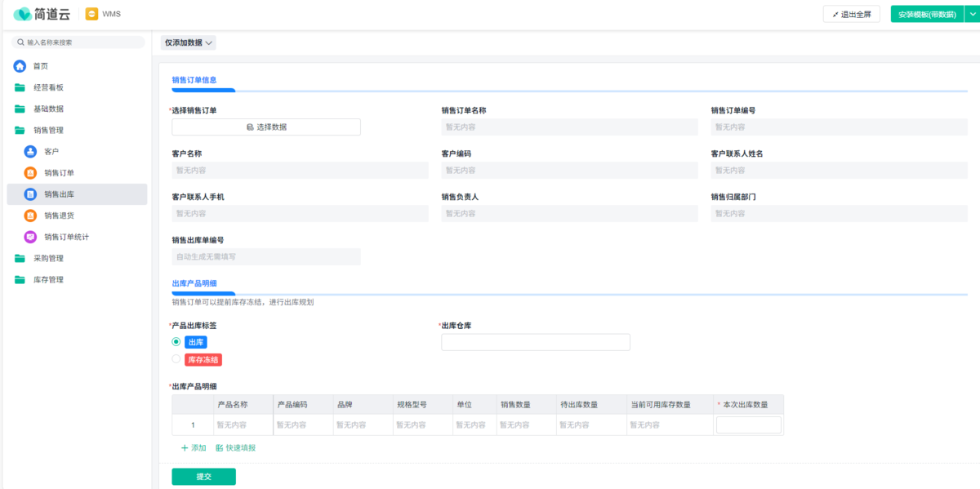
Task: Open 销售订单统计 report icon
Action: (x=30, y=237)
